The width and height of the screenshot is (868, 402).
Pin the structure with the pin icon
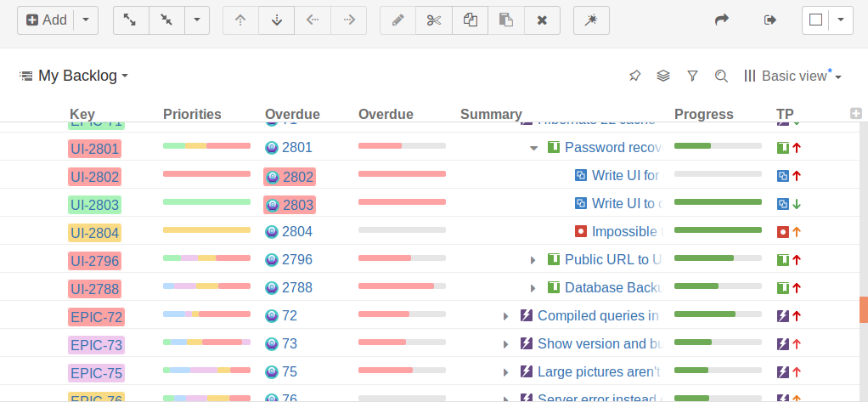coord(634,76)
